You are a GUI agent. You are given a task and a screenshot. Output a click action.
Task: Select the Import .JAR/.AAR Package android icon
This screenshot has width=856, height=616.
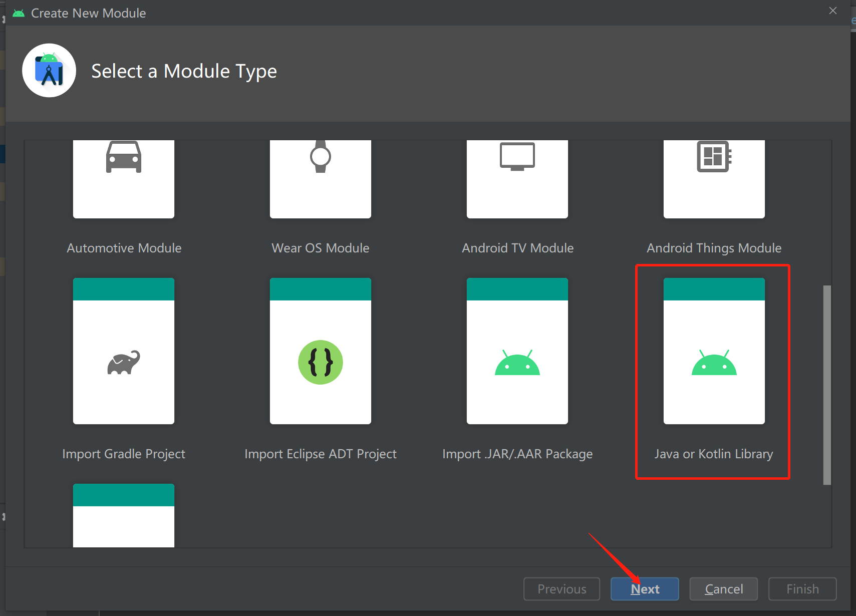pyautogui.click(x=517, y=362)
